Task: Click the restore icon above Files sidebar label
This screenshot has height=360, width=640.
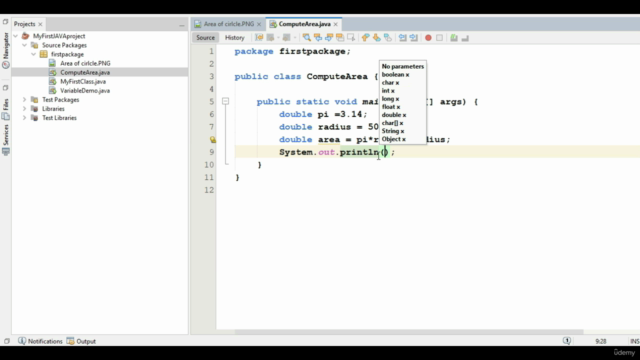Action: pyautogui.click(x=5, y=88)
